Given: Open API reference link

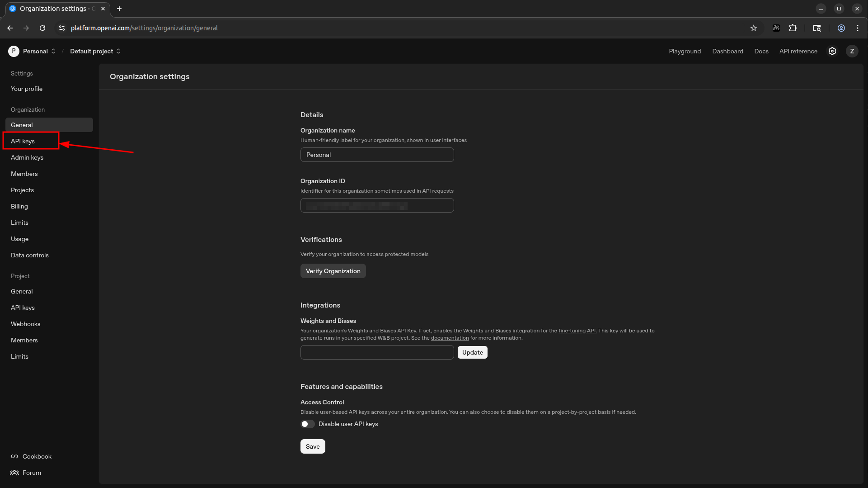Looking at the screenshot, I should point(798,51).
